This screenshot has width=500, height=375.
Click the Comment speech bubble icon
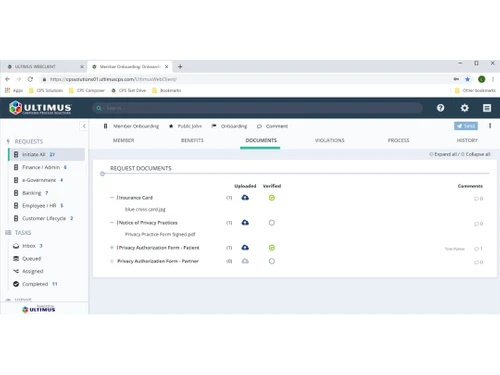point(259,126)
